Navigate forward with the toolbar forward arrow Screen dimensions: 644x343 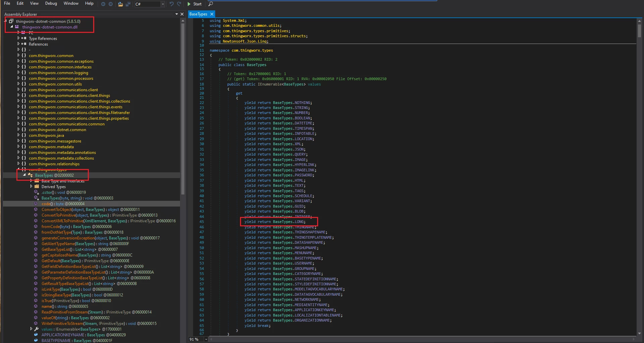coord(111,4)
